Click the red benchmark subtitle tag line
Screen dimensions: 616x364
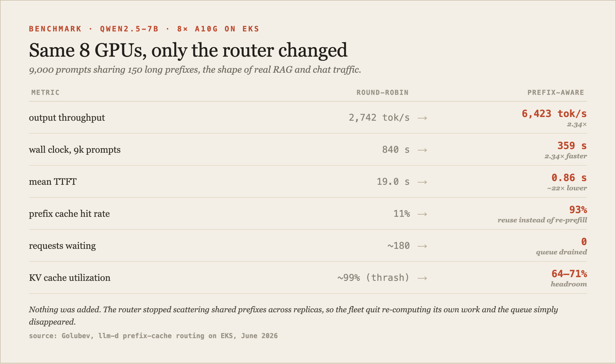tap(144, 29)
